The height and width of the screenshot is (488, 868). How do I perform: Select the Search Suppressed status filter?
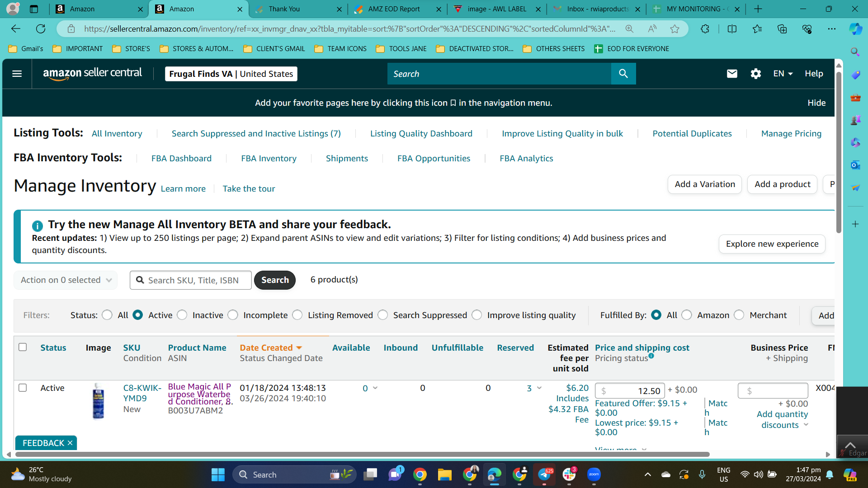click(383, 315)
